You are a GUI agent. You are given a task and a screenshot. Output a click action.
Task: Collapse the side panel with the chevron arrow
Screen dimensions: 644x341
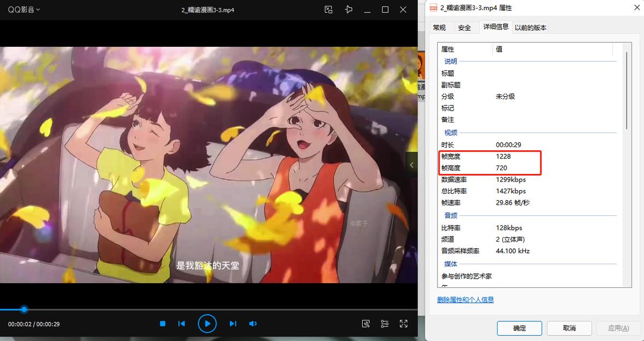click(412, 164)
